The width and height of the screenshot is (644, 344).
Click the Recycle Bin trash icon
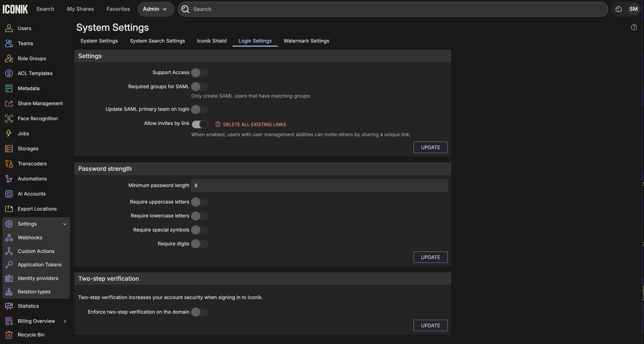coord(9,335)
